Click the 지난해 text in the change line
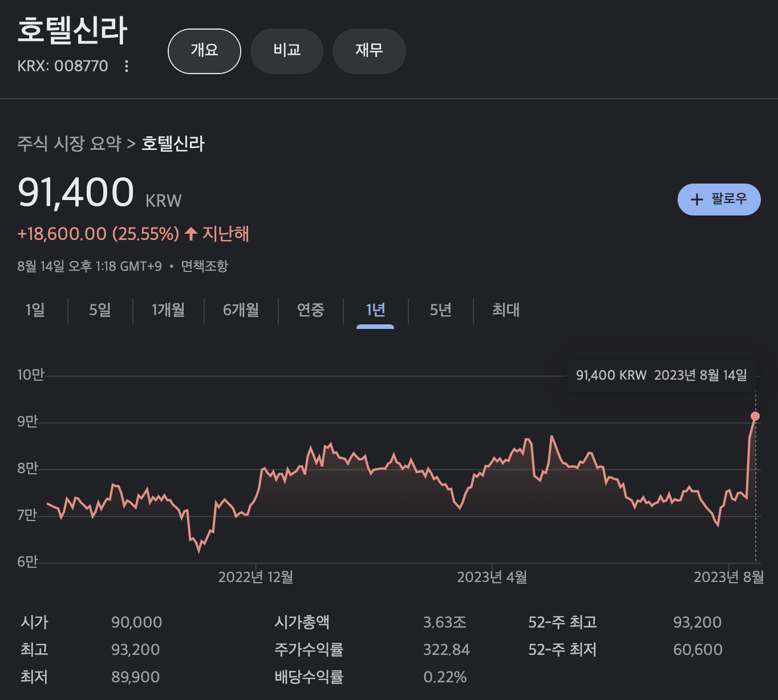Image resolution: width=778 pixels, height=700 pixels. tap(226, 234)
